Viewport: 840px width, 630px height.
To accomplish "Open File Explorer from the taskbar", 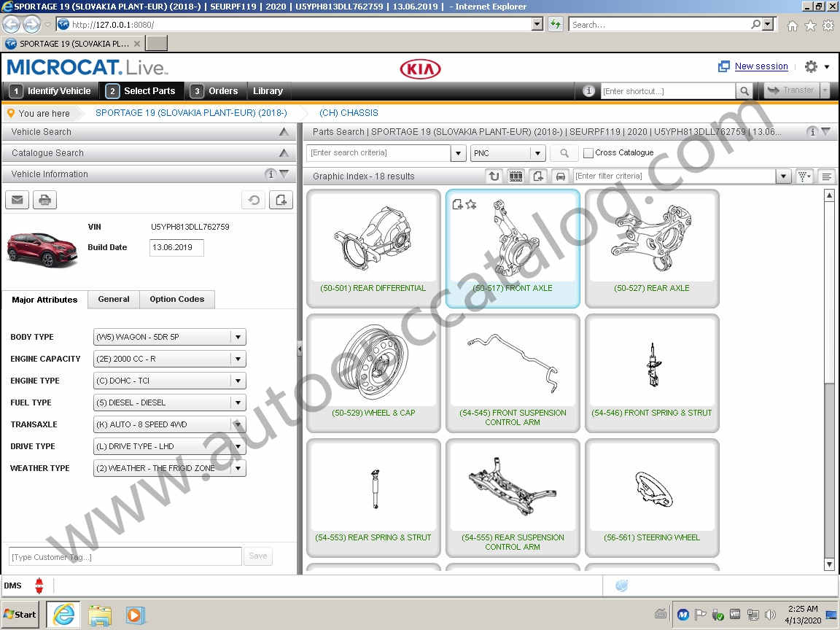I will pyautogui.click(x=100, y=615).
